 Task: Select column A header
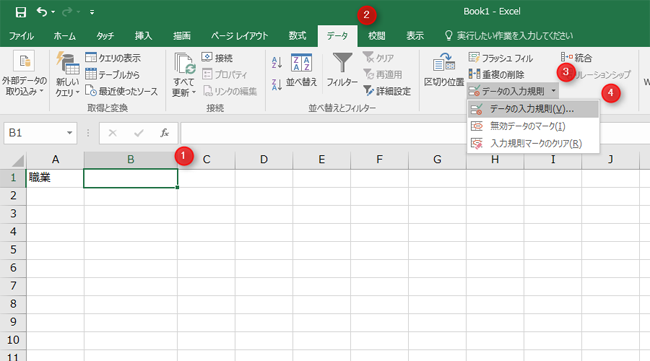click(x=55, y=160)
